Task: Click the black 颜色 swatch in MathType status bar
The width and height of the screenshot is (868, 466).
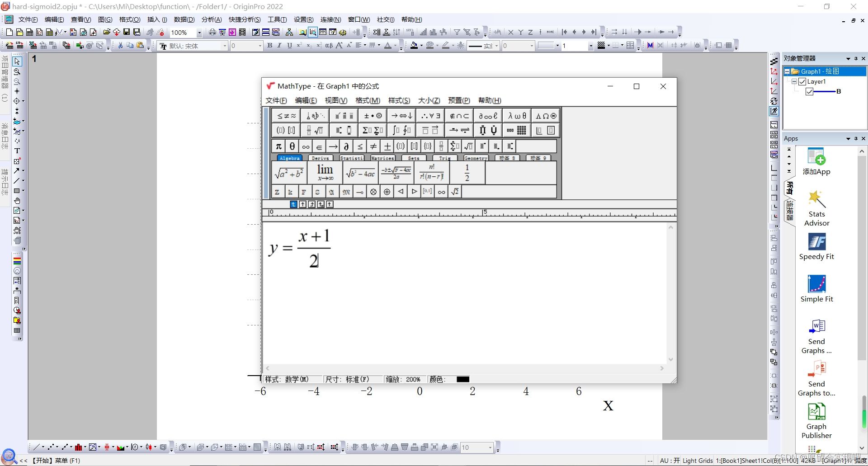Action: click(463, 379)
